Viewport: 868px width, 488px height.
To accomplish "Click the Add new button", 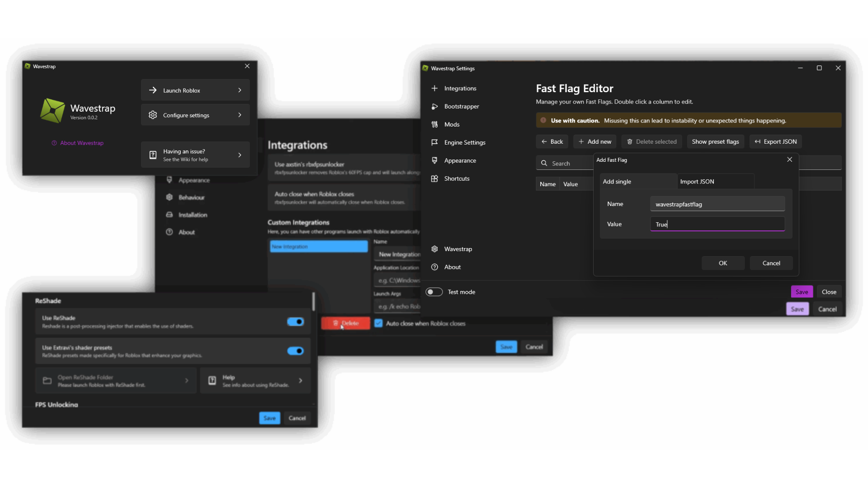I will click(x=595, y=141).
